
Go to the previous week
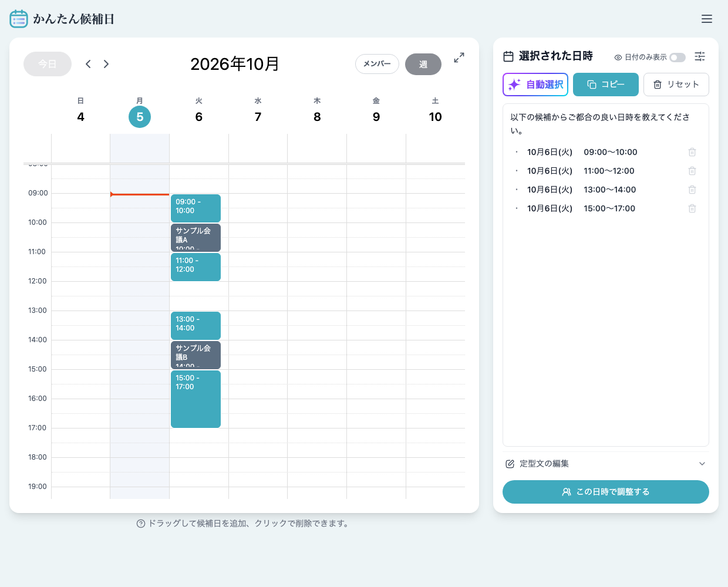click(x=88, y=64)
